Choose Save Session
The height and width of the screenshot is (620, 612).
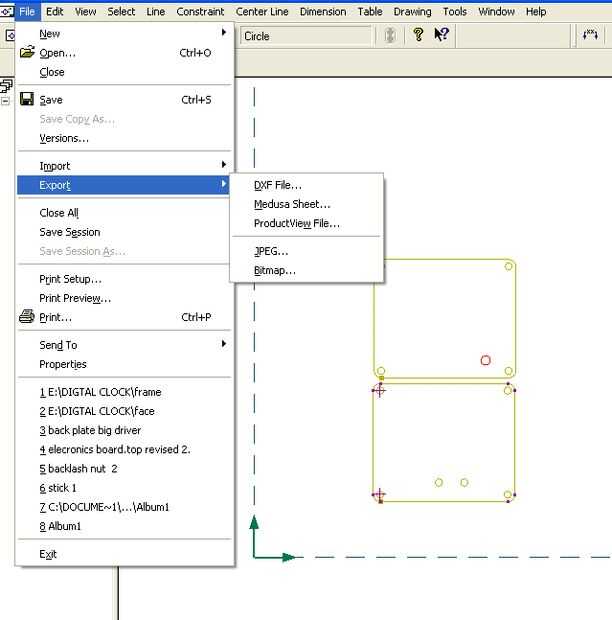(123, 232)
